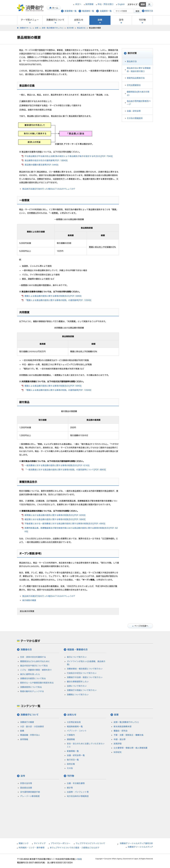Viewport: 170px width, 868px height.
Task: Open the お知らせ heading in コンテンツ一覧
Action: [x=70, y=714]
